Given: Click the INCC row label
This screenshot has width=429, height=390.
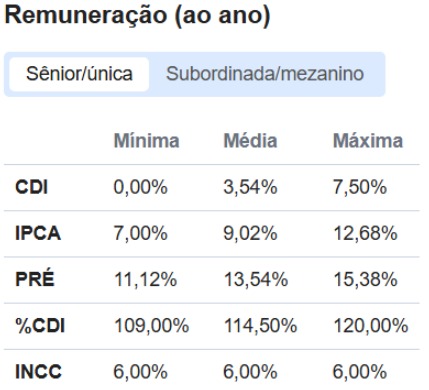Looking at the screenshot, I should pyautogui.click(x=38, y=372).
